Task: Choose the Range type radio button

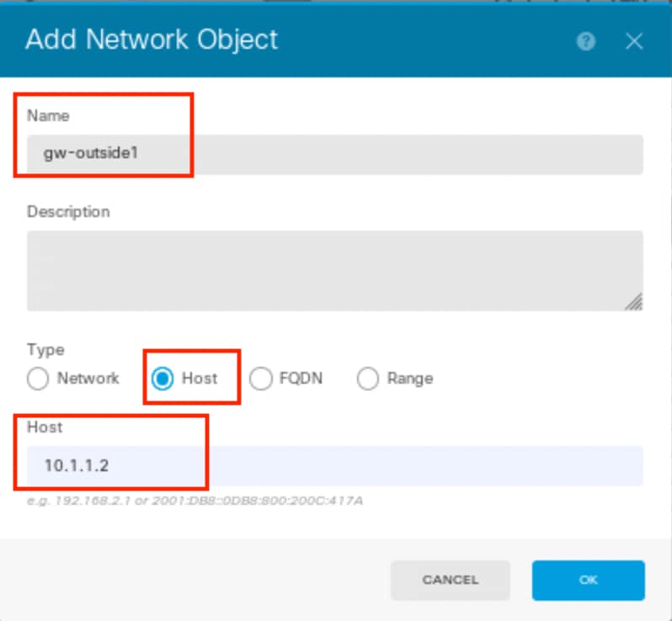Action: (368, 379)
